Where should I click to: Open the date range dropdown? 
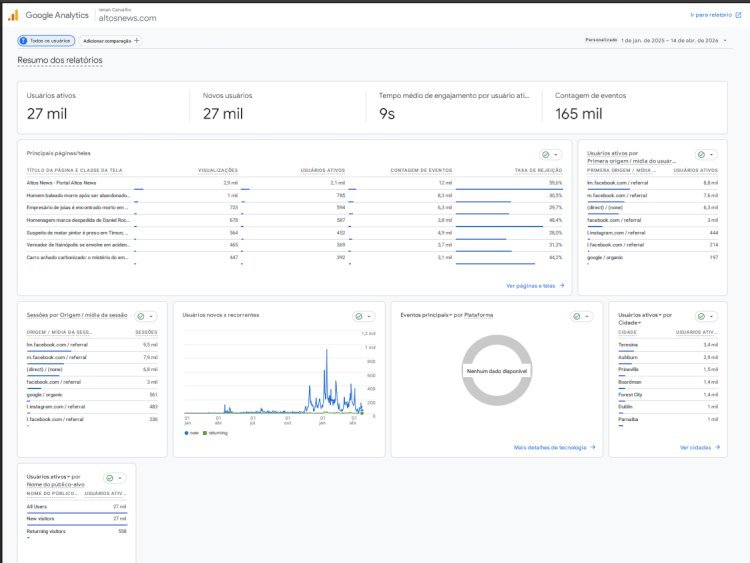pos(669,40)
